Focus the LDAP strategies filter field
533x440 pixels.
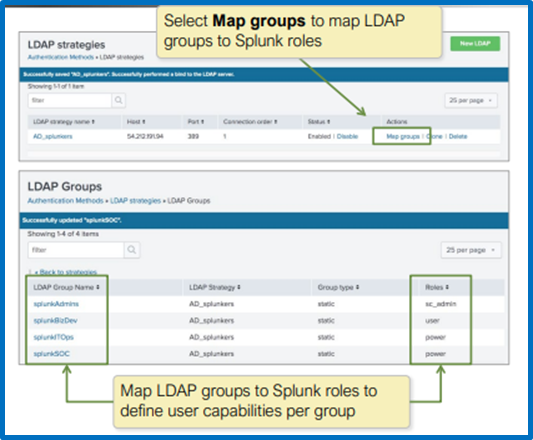(70, 100)
